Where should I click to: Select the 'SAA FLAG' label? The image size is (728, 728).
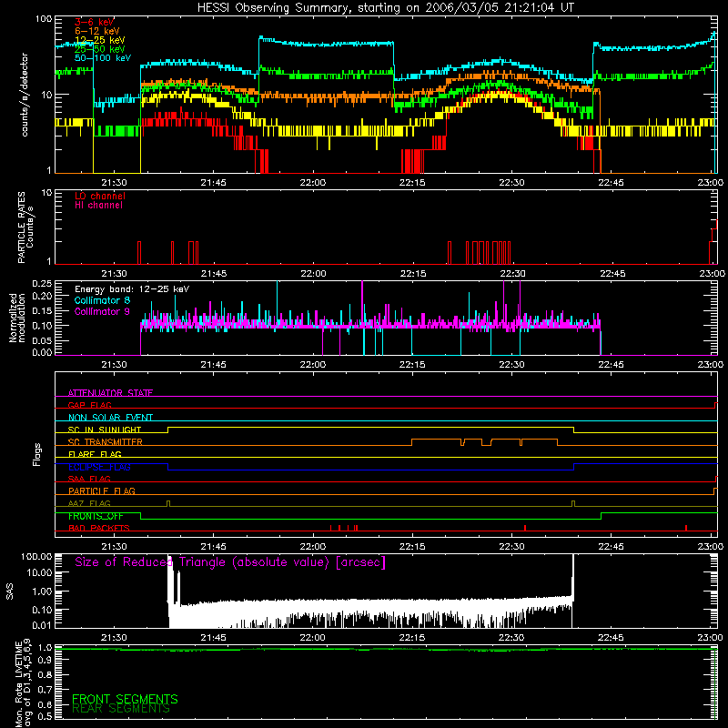click(89, 479)
